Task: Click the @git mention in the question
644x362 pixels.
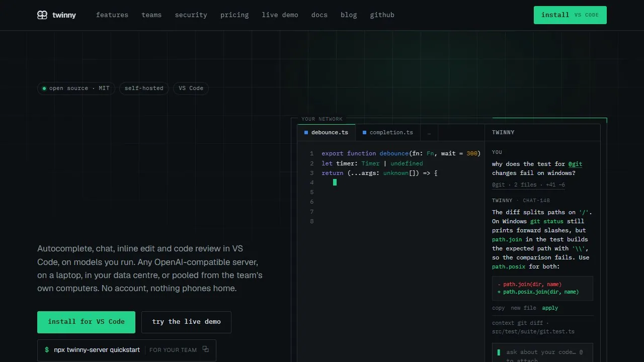Action: (x=575, y=164)
